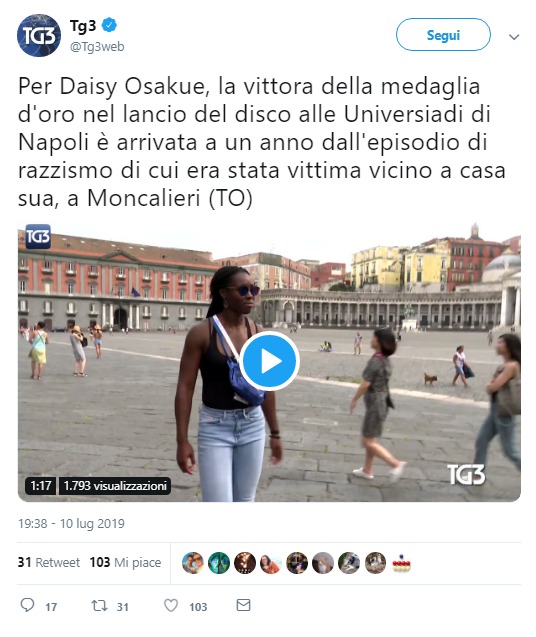View the 31 Retweet list
The image size is (536, 637).
tap(49, 562)
